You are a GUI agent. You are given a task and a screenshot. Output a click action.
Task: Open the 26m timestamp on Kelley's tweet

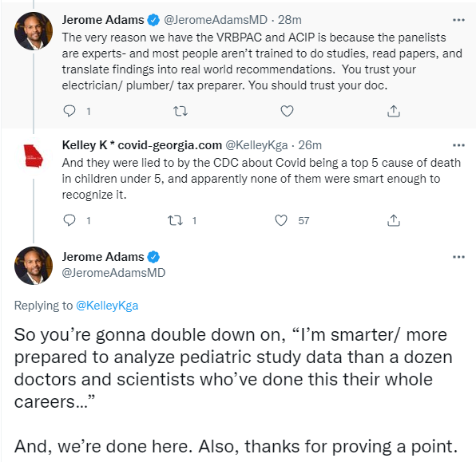click(x=310, y=145)
